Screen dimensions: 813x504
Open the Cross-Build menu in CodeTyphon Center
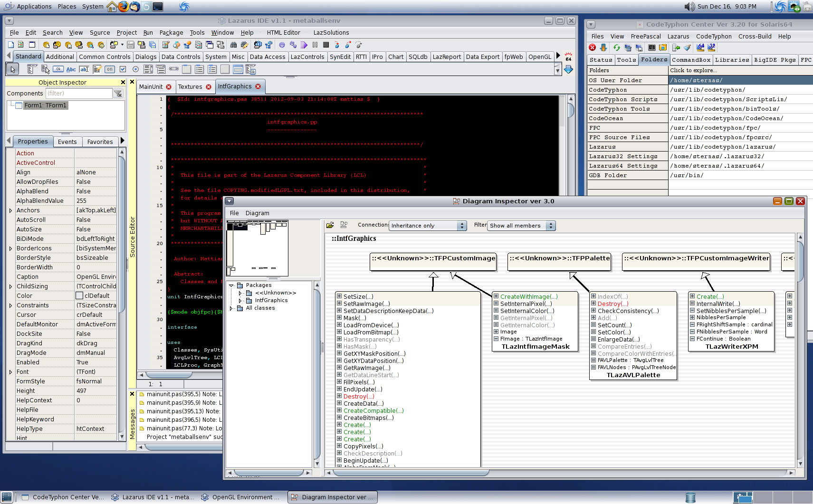point(755,36)
